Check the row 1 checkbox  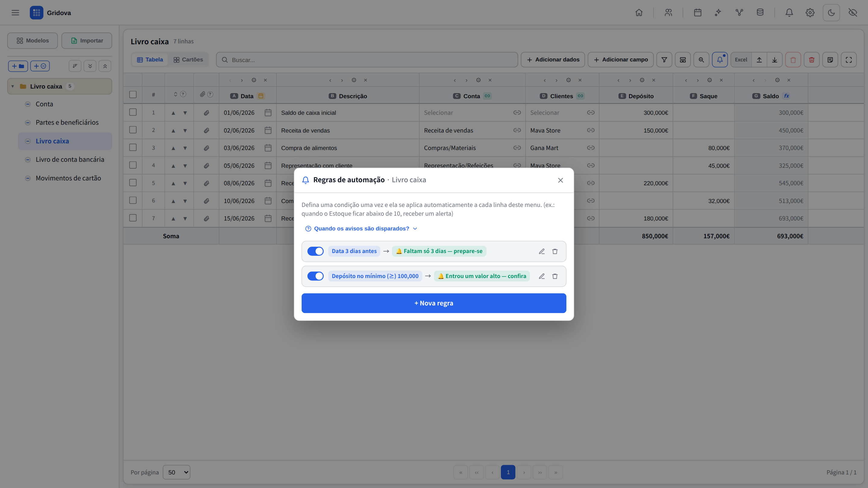coord(133,112)
